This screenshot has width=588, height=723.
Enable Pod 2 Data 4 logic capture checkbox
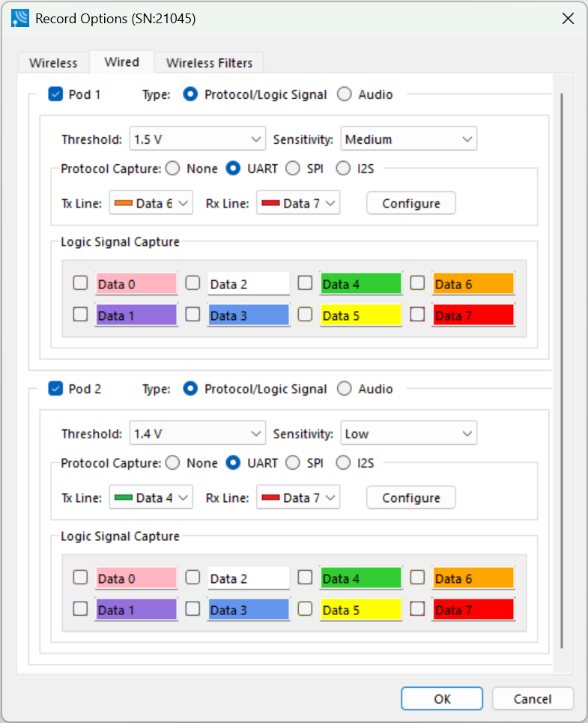(x=305, y=577)
